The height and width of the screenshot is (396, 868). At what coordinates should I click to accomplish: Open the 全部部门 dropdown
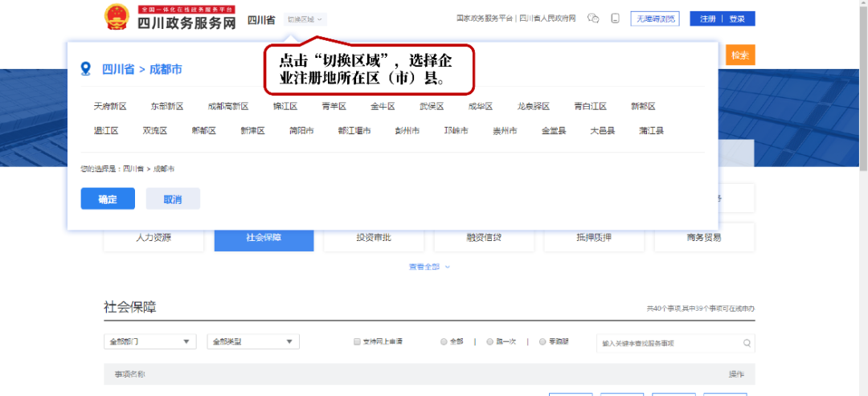[149, 341]
